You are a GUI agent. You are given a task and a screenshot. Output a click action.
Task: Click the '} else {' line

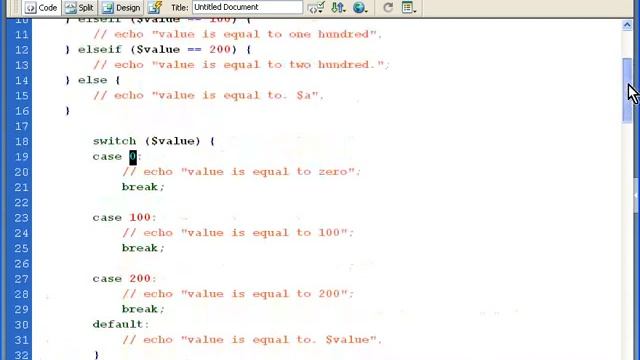click(93, 80)
